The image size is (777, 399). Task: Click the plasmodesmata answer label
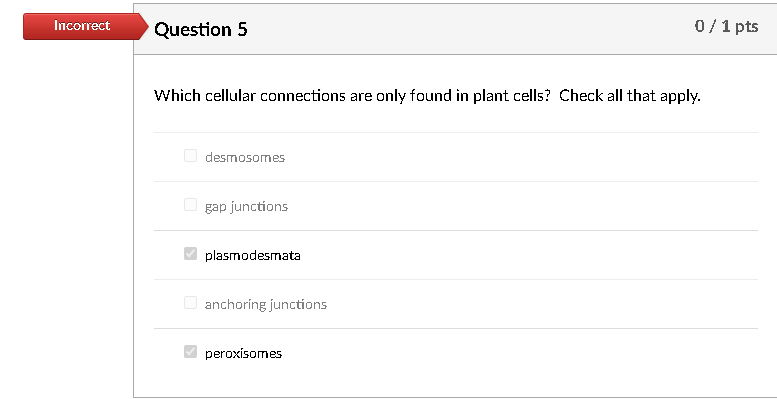(253, 255)
